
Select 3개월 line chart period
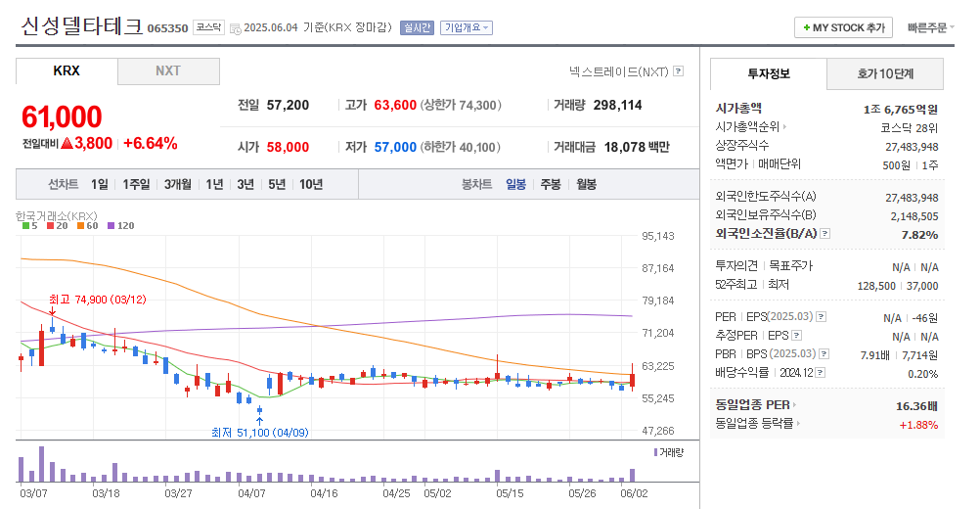(177, 184)
